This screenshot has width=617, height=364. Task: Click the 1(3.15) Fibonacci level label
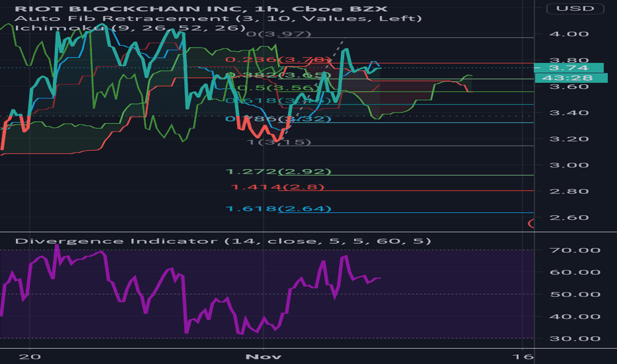(x=279, y=142)
